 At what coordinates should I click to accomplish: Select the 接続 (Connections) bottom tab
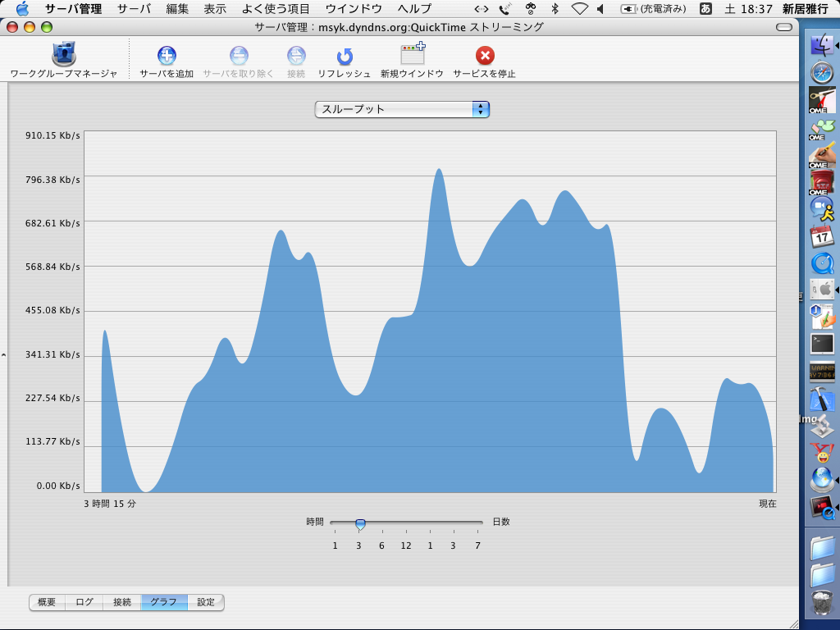coord(122,602)
